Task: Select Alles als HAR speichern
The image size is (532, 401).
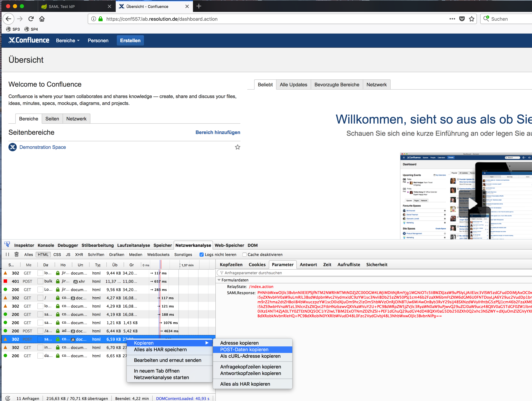Action: click(x=170, y=349)
